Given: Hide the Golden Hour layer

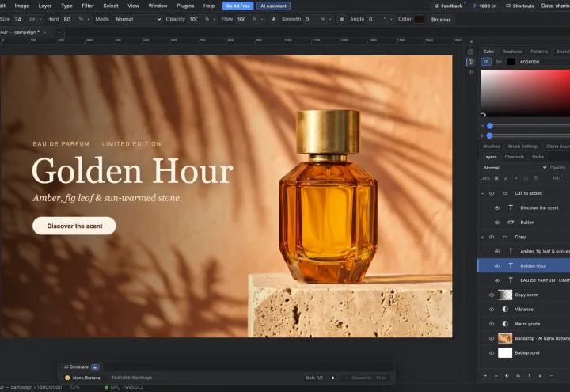Looking at the screenshot, I should tap(497, 266).
